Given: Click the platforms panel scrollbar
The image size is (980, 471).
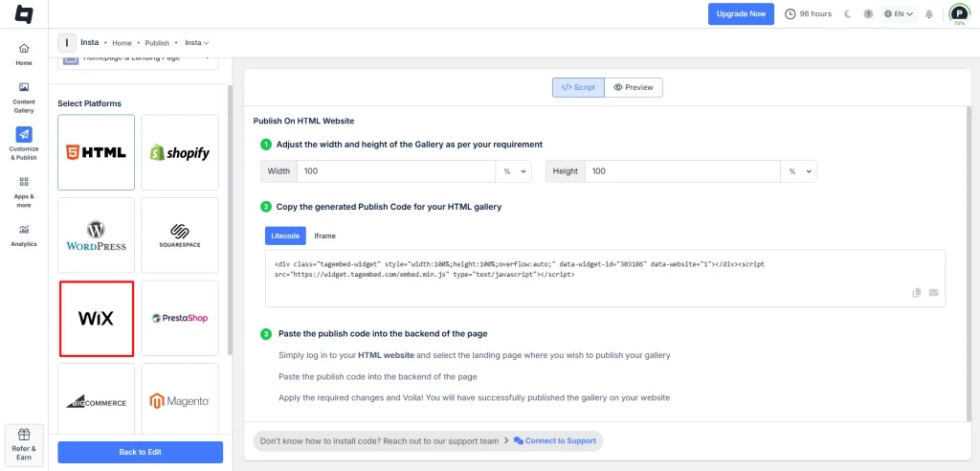Looking at the screenshot, I should click(230, 219).
